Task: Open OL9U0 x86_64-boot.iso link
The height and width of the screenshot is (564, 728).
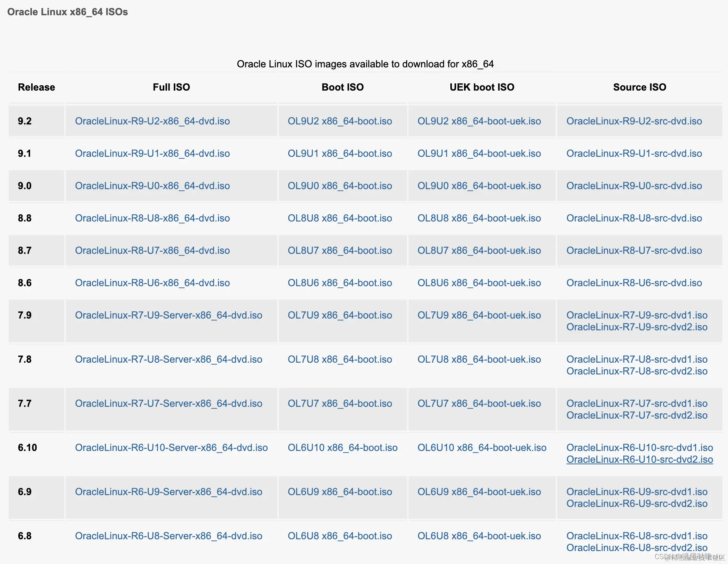Action: (340, 186)
